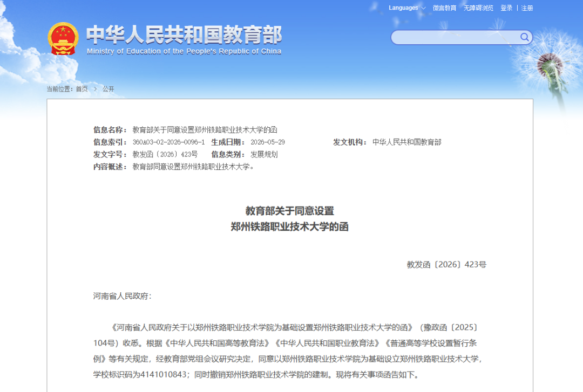Click the 信息类别 label
583x392 pixels.
pos(228,154)
